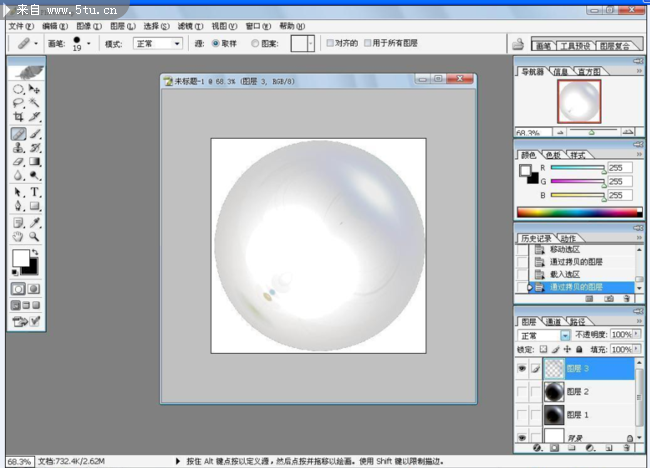
Task: Select the Crop tool
Action: tap(18, 117)
